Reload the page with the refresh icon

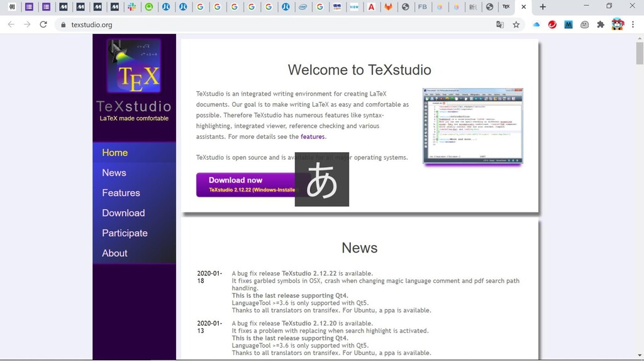click(43, 25)
